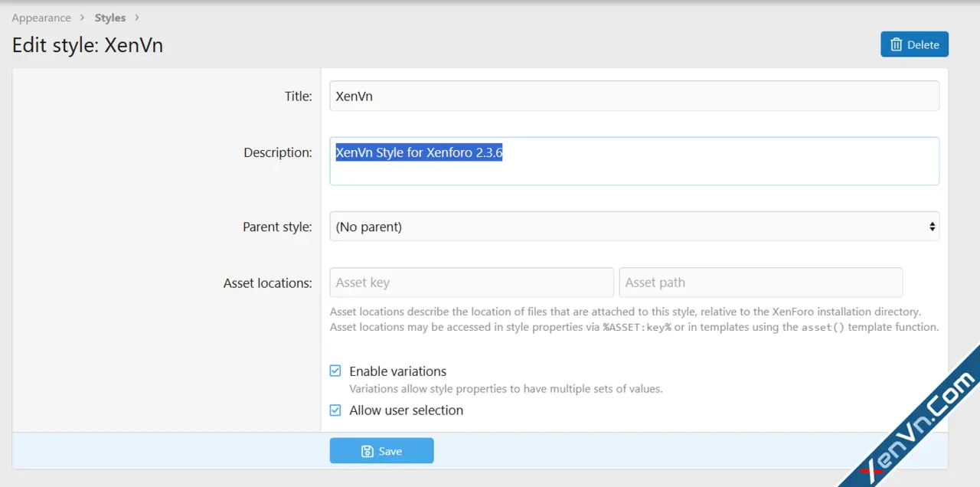Edit the Title field containing XenVn
Screen dimensions: 980x487
pyautogui.click(x=634, y=96)
